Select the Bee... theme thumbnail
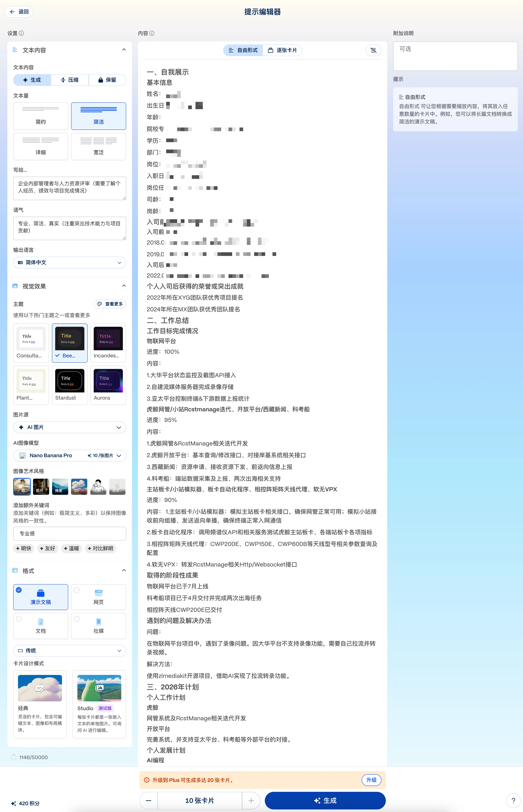523x812 pixels. 70,343
